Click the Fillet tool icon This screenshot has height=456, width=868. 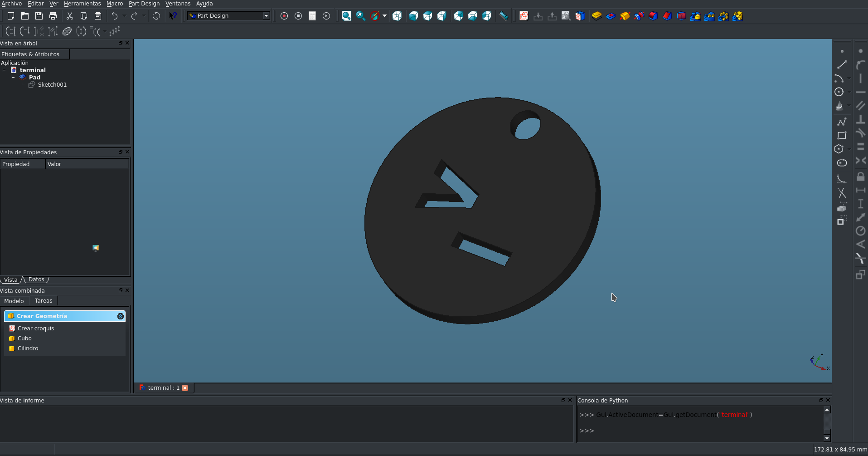pyautogui.click(x=653, y=16)
